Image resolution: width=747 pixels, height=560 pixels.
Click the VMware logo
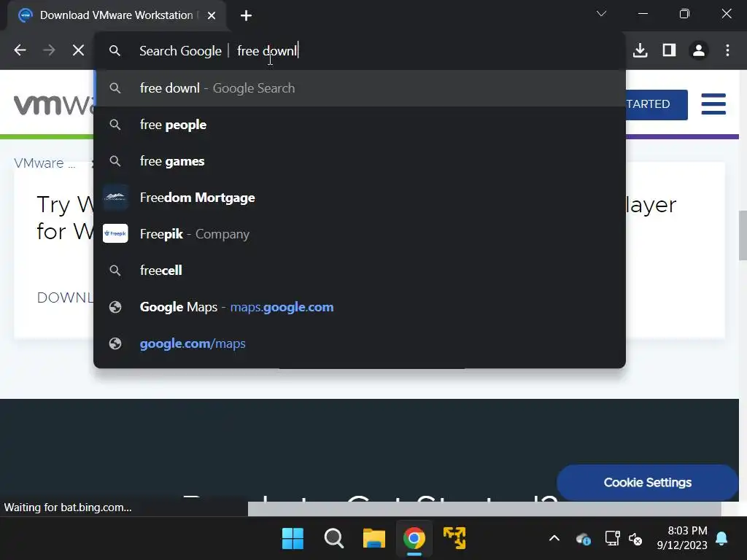pos(53,104)
